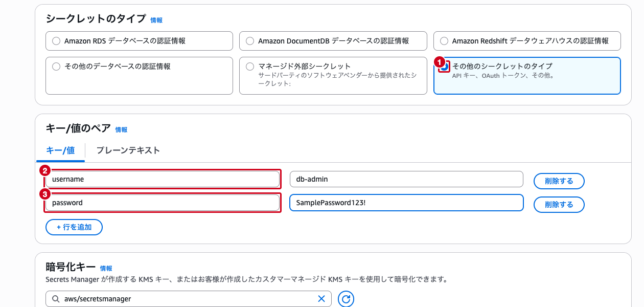
Task: Select その他のデータベースの認証情報 radio option
Action: click(56, 67)
